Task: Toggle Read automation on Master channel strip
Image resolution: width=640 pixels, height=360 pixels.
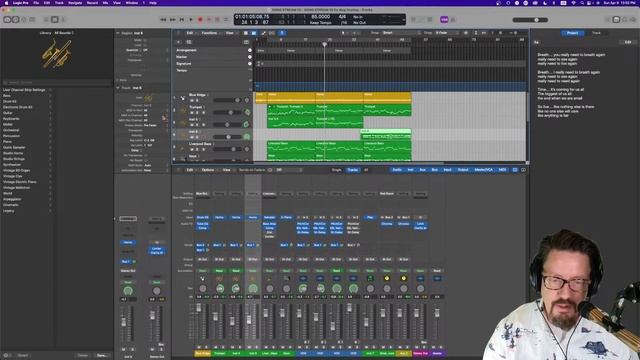Action: coord(437,271)
